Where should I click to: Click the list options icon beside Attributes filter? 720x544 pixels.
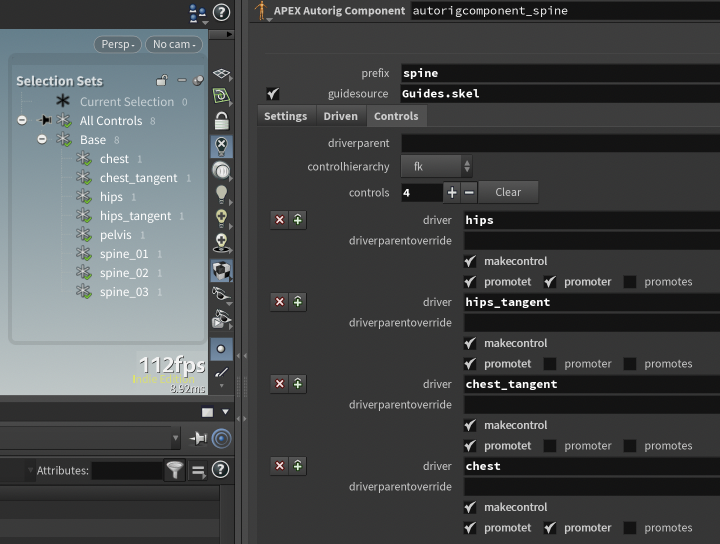(x=198, y=471)
